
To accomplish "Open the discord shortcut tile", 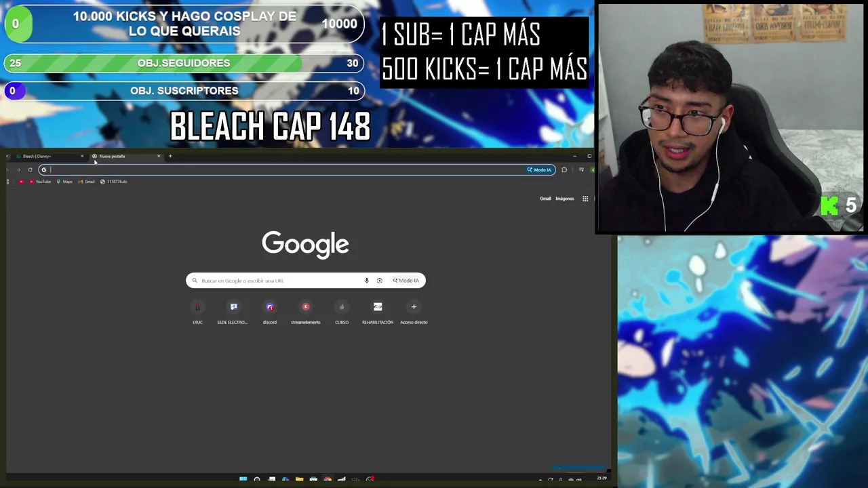I will (270, 312).
